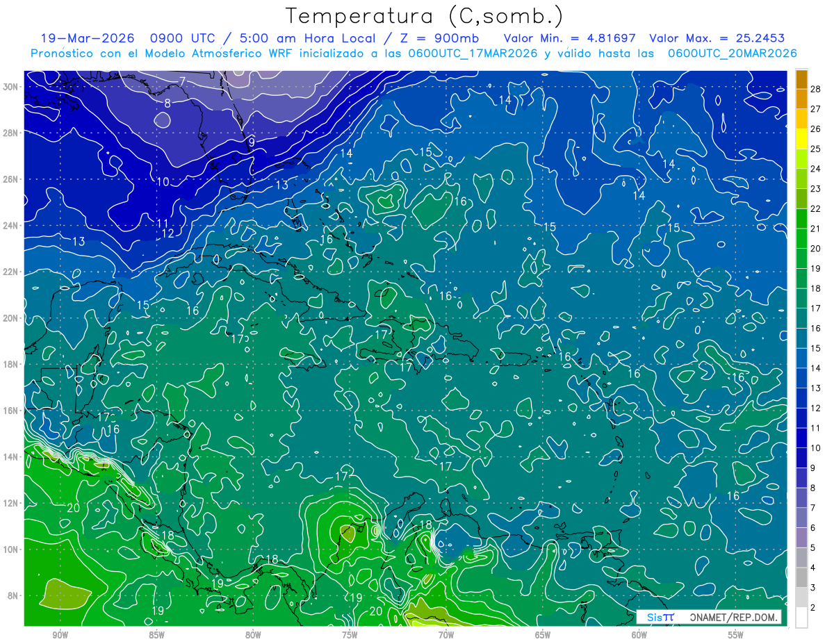834x644 pixels.
Task: Click the 75W longitude axis label
Action: pos(350,635)
